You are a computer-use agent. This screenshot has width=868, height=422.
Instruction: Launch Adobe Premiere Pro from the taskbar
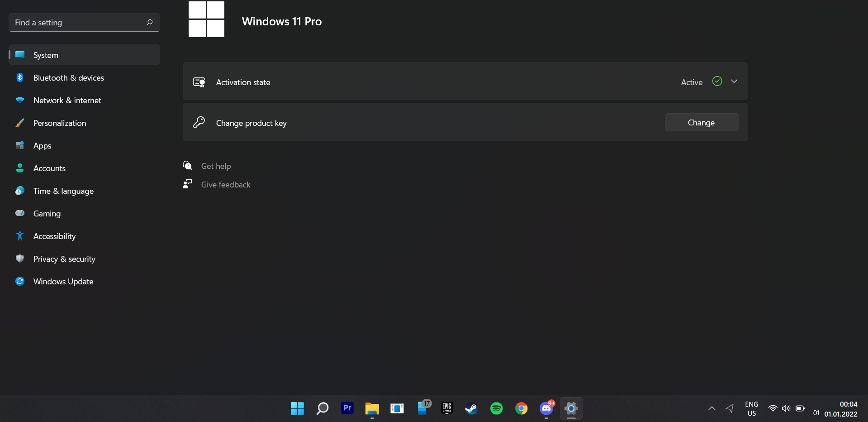tap(347, 408)
